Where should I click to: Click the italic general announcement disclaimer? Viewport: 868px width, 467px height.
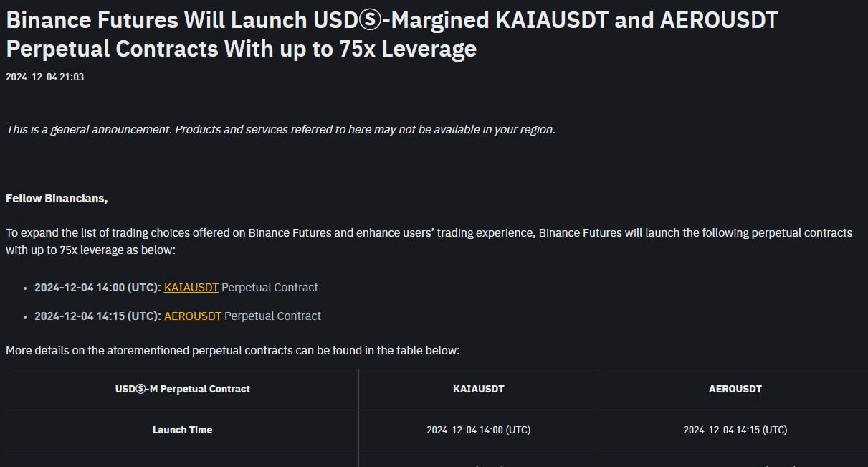pos(280,130)
